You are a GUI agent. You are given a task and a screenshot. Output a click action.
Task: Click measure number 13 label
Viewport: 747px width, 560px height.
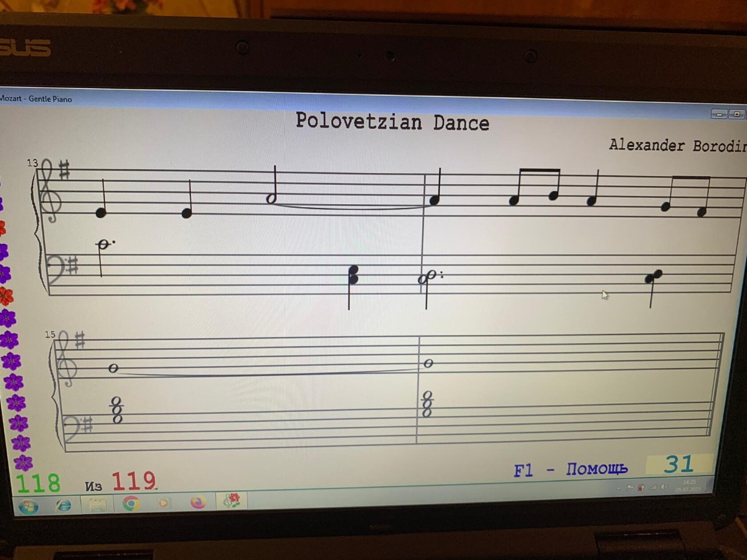click(32, 163)
